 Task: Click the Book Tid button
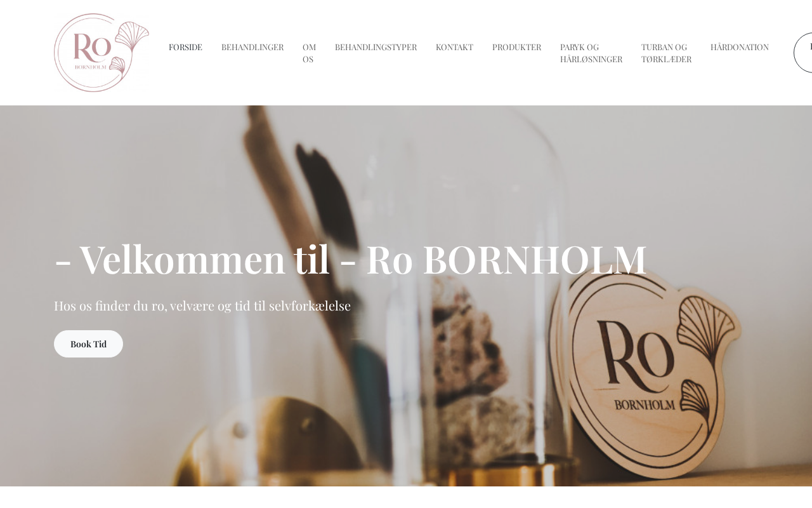pos(88,344)
